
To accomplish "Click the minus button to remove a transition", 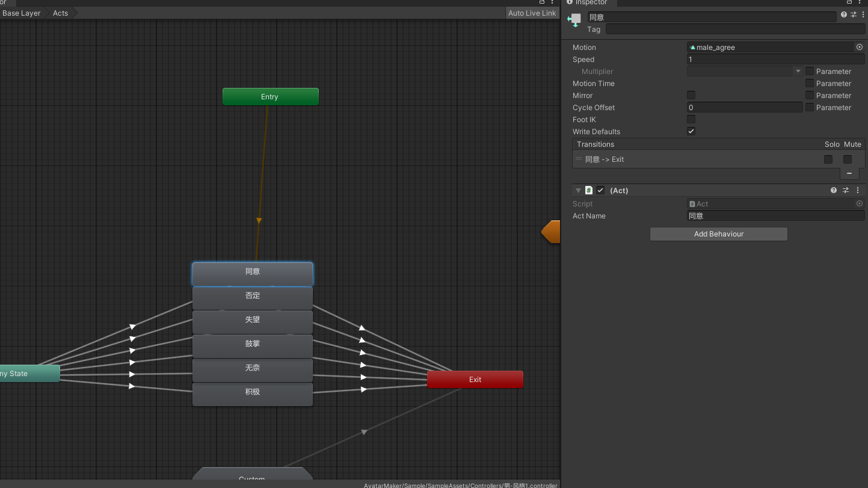I will (849, 173).
